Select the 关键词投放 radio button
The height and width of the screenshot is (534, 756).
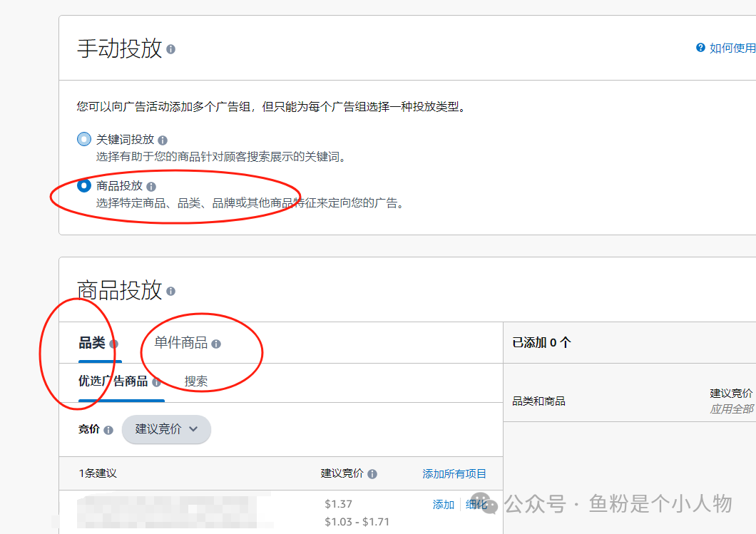[84, 139]
